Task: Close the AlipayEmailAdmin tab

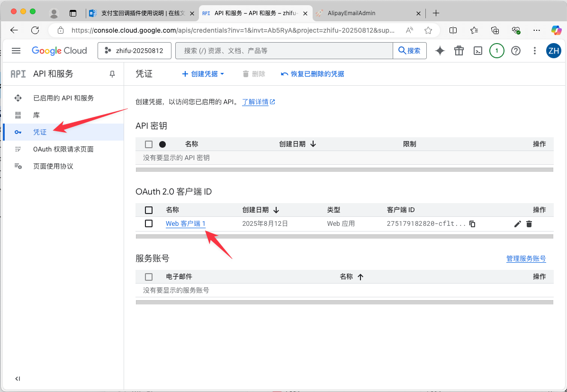Action: click(418, 13)
